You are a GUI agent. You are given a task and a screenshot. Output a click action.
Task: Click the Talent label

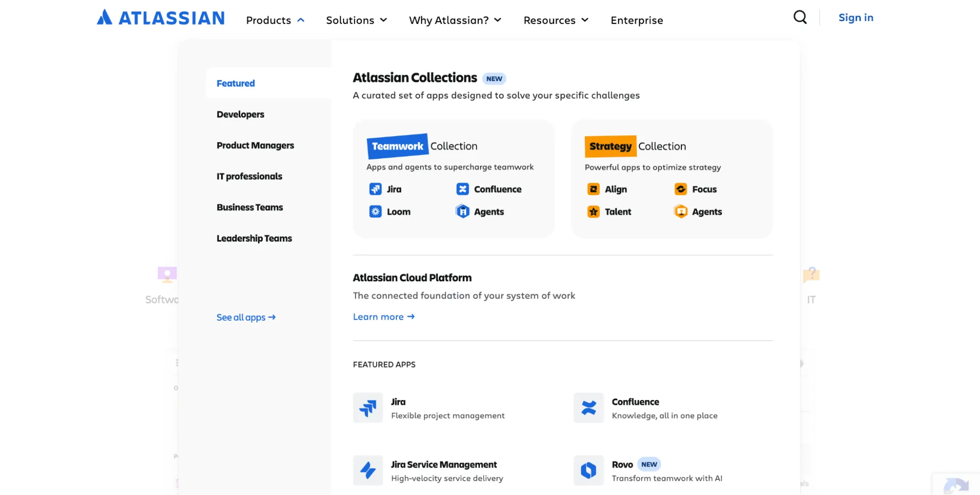pos(618,212)
